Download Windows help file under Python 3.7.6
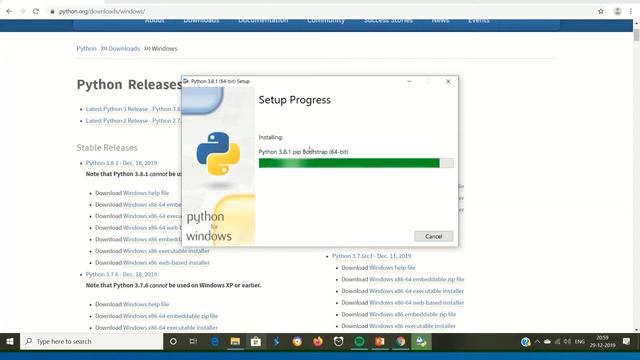Image resolution: width=640 pixels, height=360 pixels. coord(146,304)
